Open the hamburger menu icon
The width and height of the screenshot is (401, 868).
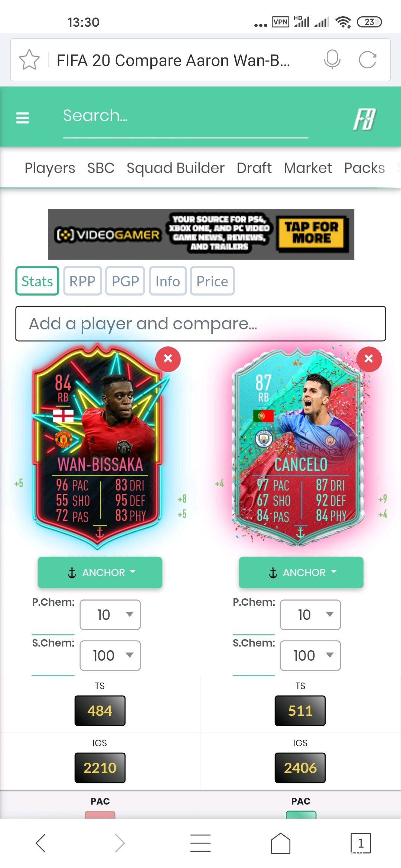[23, 118]
